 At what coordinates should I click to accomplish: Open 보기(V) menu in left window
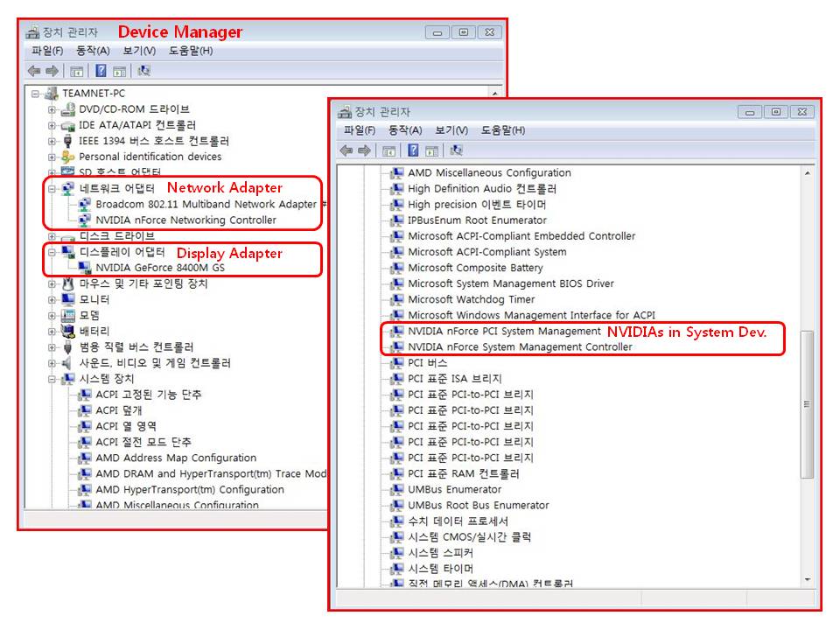(x=139, y=51)
